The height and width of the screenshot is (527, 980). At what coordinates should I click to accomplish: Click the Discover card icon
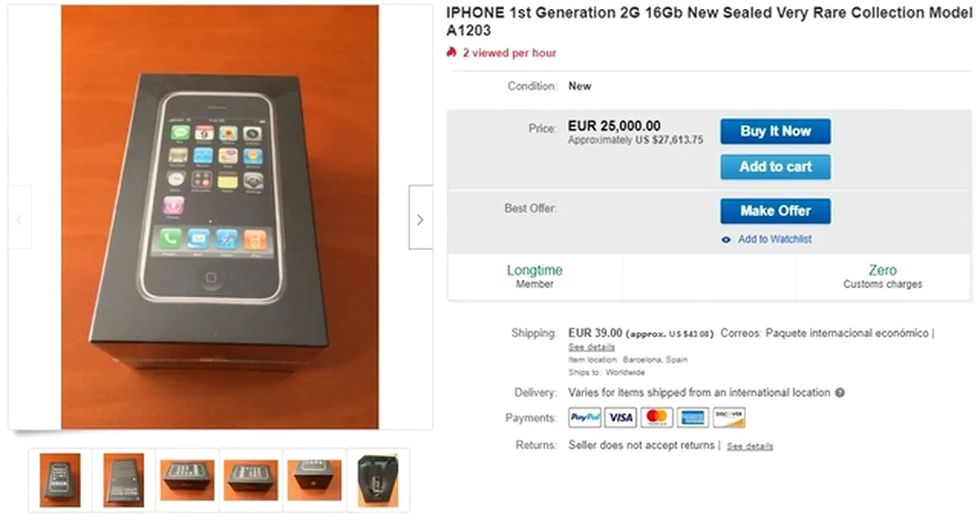(729, 418)
